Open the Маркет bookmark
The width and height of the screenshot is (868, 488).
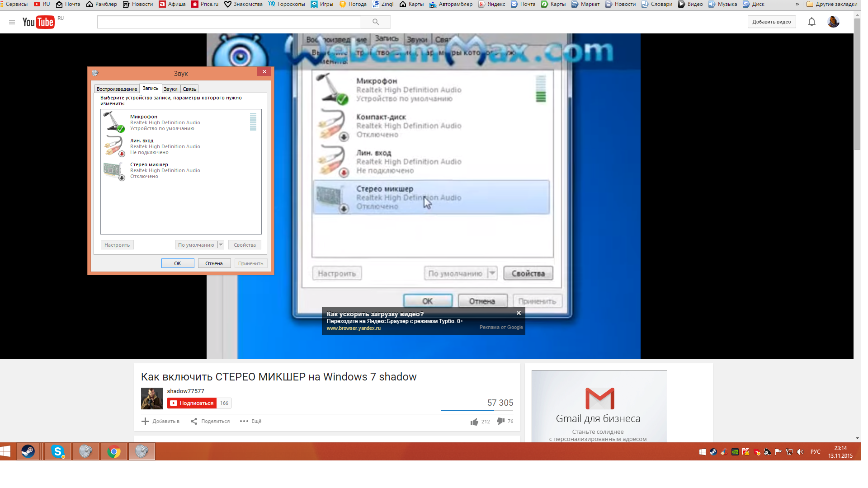(x=585, y=4)
